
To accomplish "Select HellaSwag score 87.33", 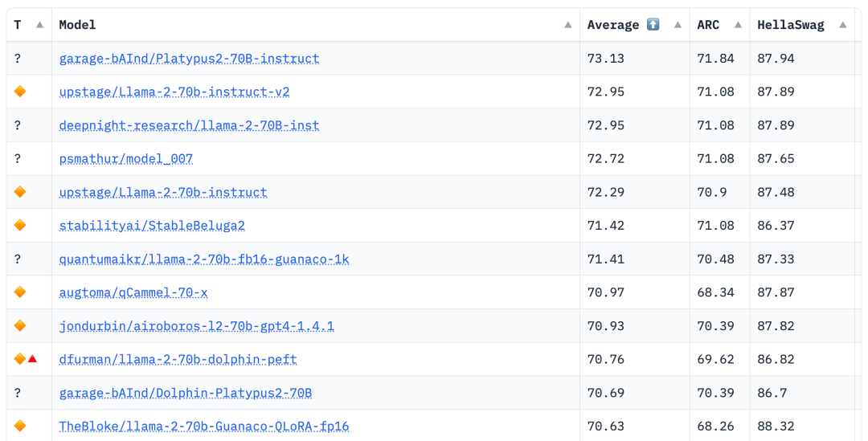I will [776, 259].
